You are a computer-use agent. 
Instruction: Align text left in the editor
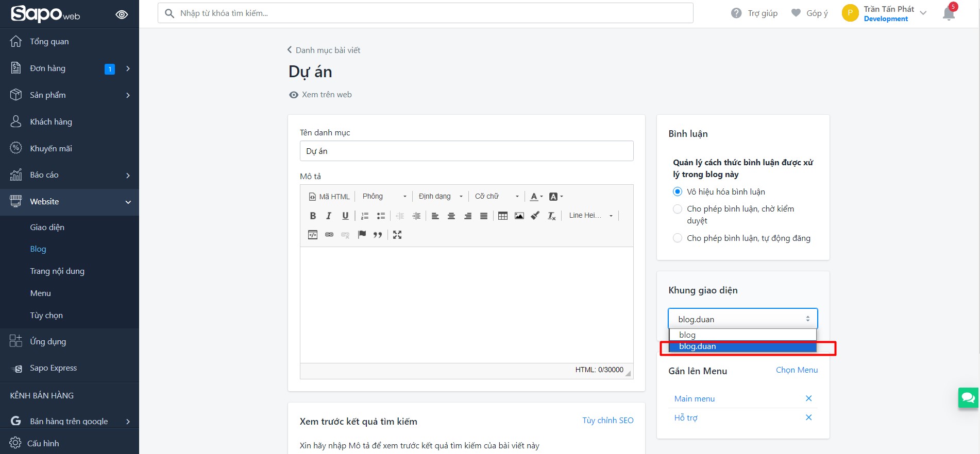tap(435, 216)
